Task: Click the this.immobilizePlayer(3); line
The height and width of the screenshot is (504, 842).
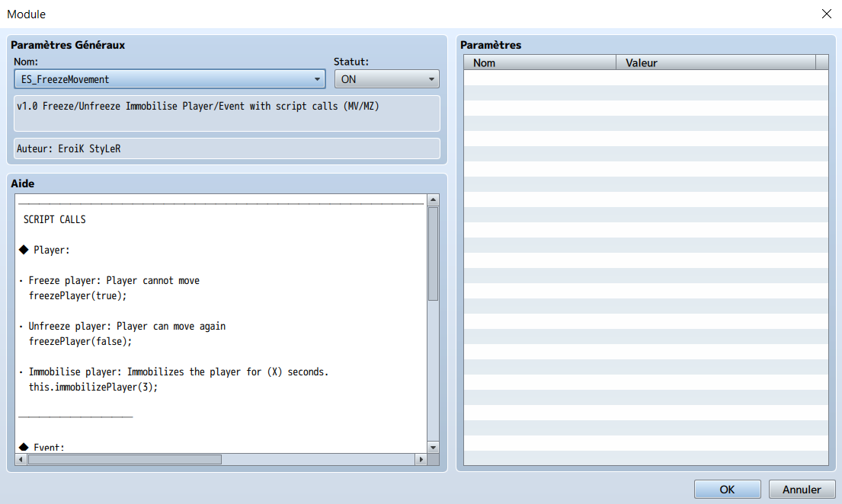Action: pos(93,387)
